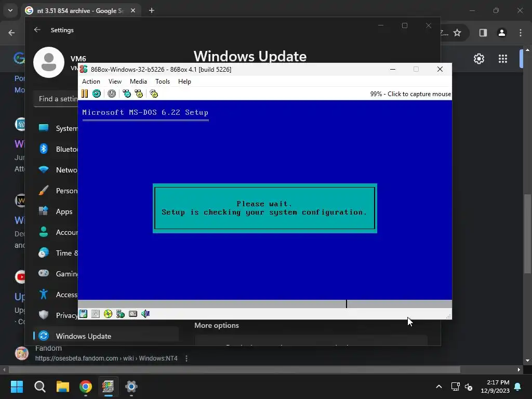
Task: Send Ctrl+Alt+Esc via yellow toolbar icon
Action: 139,94
